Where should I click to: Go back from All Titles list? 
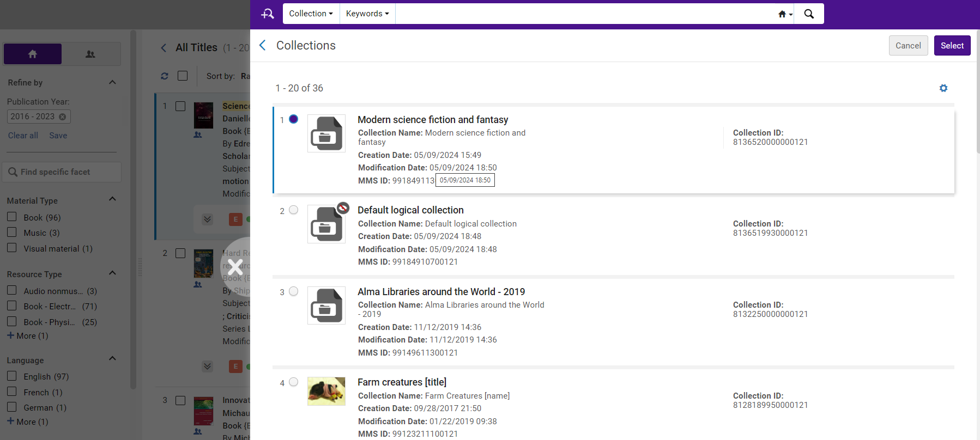164,48
